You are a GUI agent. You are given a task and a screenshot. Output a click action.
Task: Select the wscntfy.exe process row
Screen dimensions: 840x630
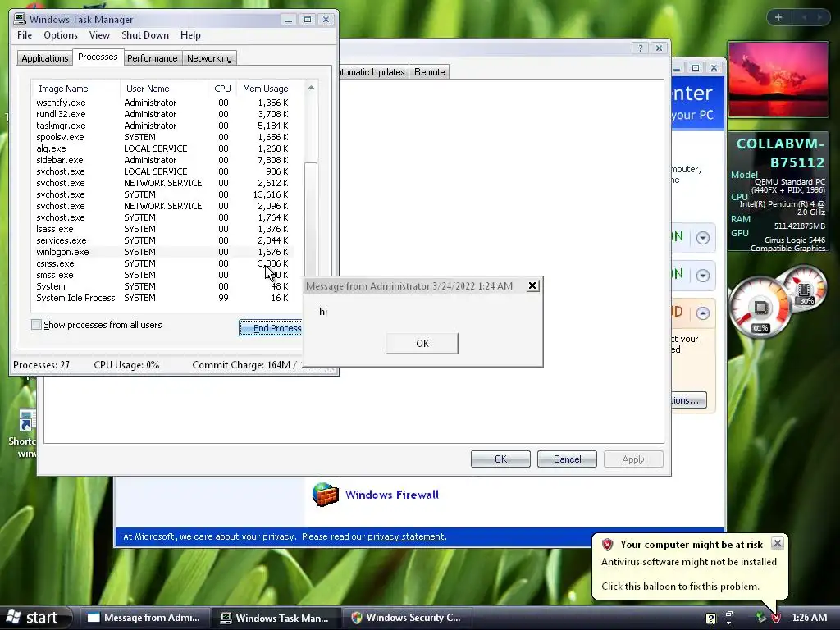162,103
